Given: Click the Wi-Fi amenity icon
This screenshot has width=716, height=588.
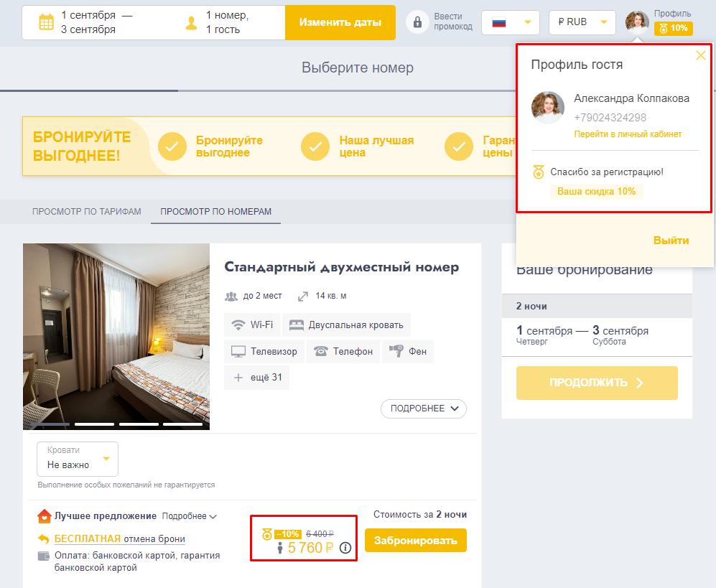Looking at the screenshot, I should [238, 325].
